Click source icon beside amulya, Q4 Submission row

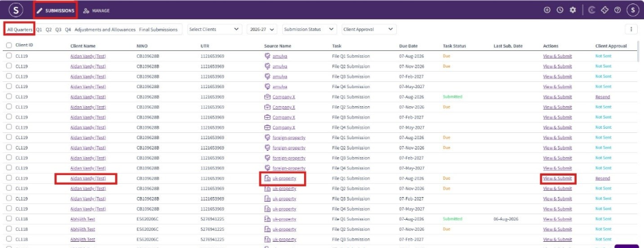tap(267, 87)
